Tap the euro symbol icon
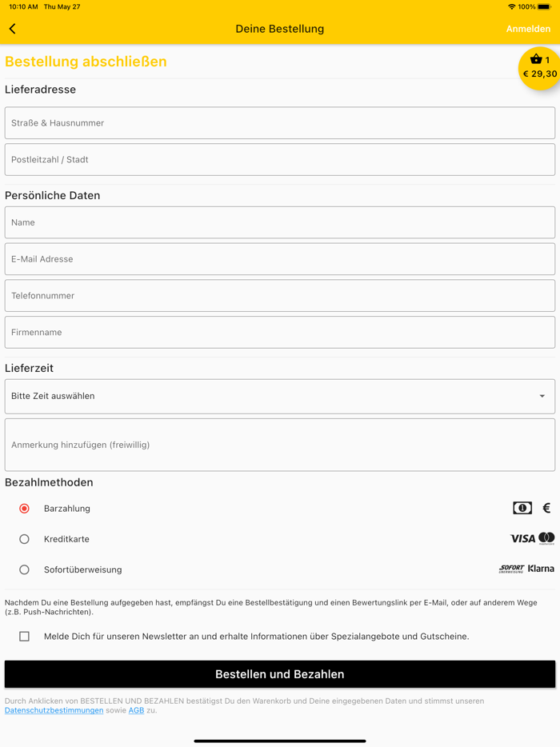This screenshot has height=747, width=560. click(547, 508)
